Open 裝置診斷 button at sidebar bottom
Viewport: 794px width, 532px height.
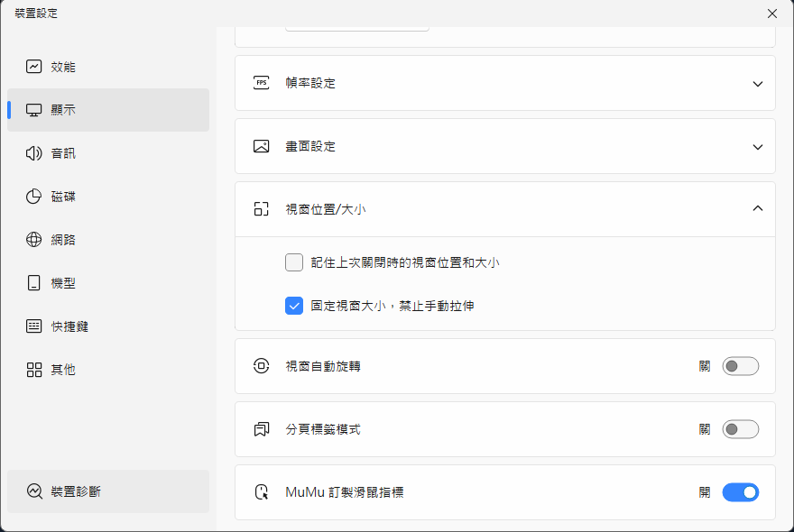click(x=108, y=491)
